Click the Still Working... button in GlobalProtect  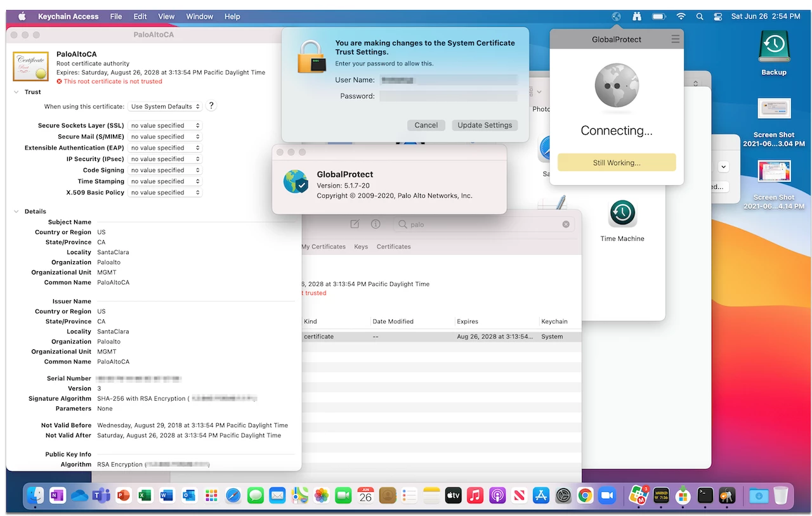click(617, 163)
